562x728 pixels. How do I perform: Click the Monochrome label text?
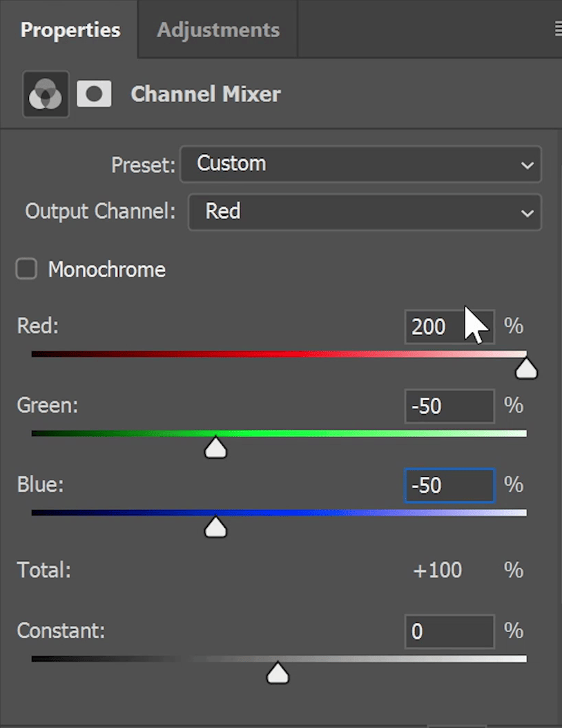click(107, 269)
